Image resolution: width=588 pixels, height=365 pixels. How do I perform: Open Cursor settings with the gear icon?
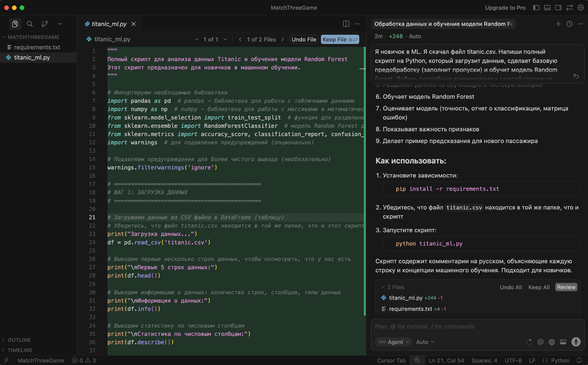(581, 7)
